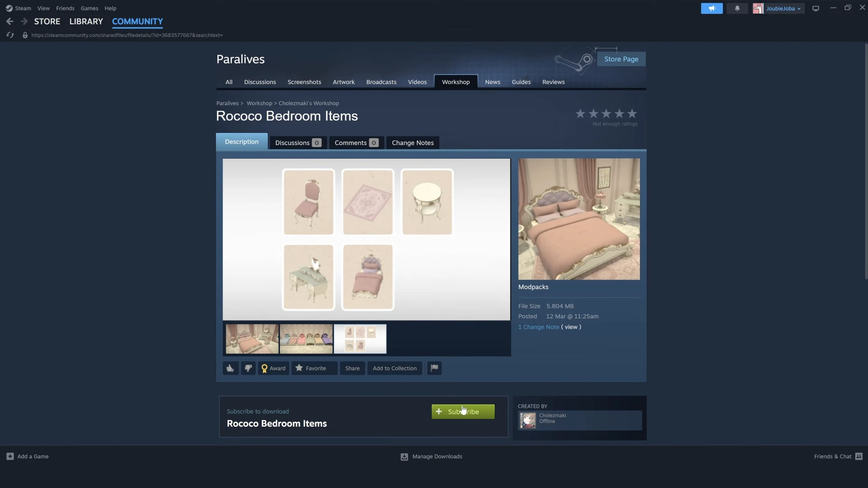Open Artwork hub tab
The width and height of the screenshot is (868, 488).
[344, 82]
